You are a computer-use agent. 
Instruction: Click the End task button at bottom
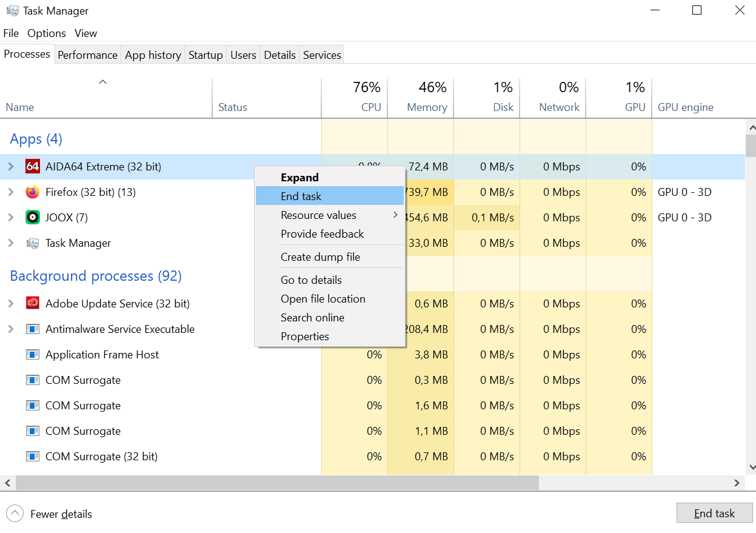(714, 514)
